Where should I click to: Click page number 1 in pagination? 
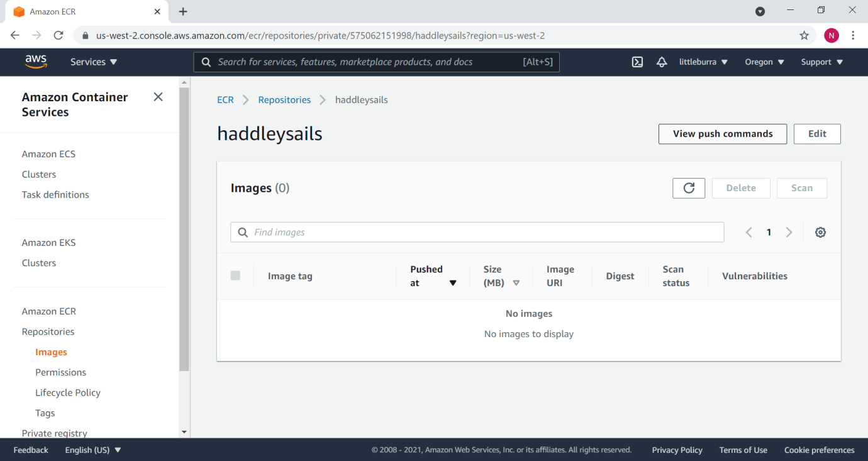(x=769, y=232)
